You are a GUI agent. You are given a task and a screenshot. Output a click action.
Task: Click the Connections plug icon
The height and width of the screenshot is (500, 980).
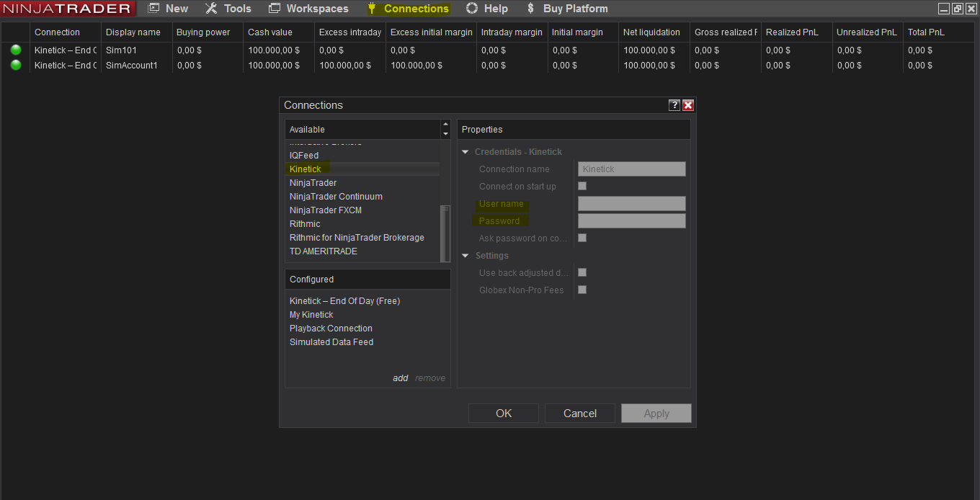pos(372,9)
